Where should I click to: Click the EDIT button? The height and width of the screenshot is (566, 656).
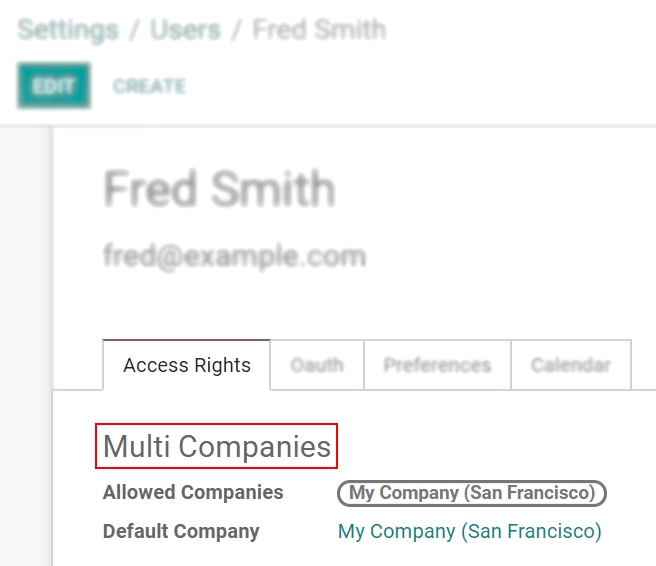tap(54, 86)
